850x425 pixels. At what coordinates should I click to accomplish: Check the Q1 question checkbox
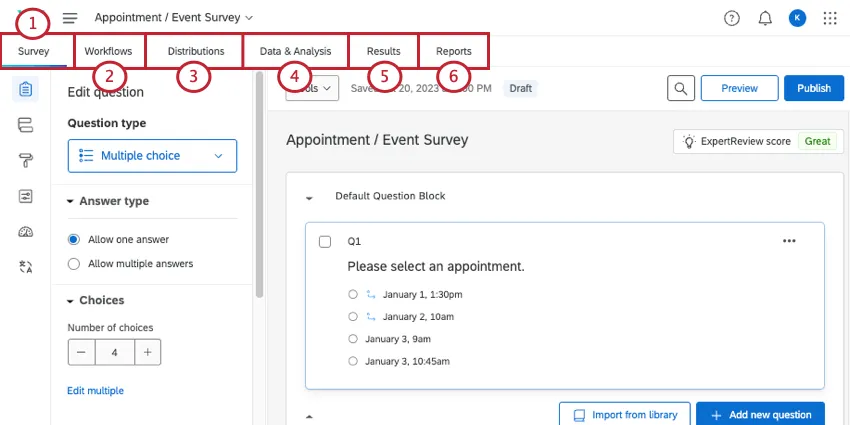(x=325, y=242)
